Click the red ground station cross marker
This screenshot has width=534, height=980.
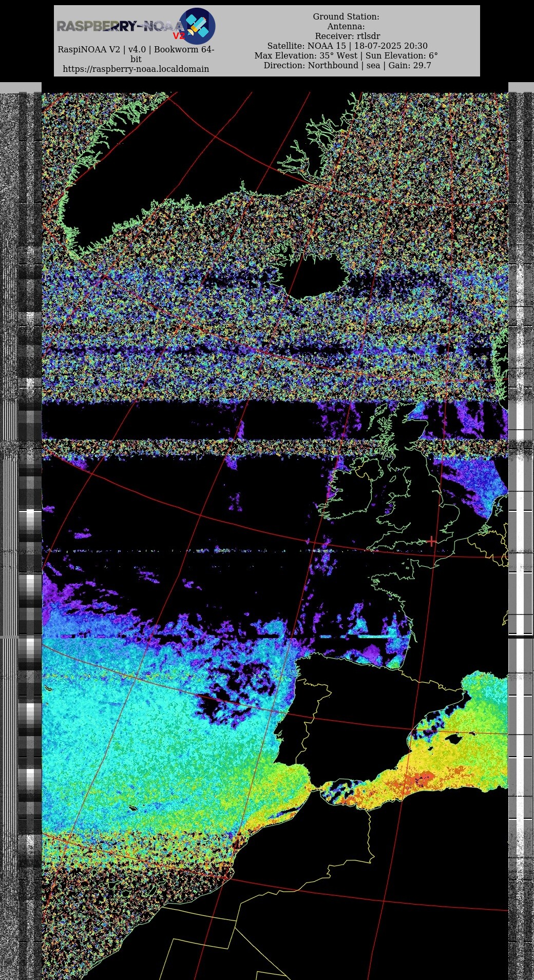pos(432,541)
